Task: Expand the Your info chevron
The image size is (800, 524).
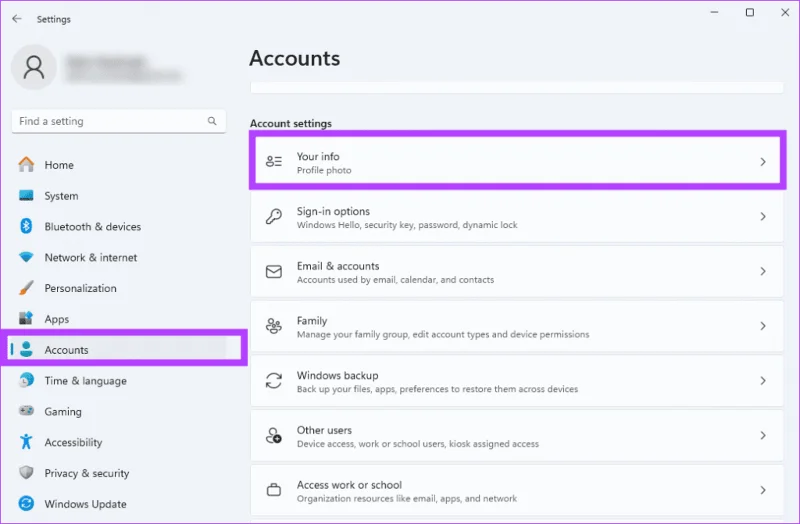Action: point(763,162)
